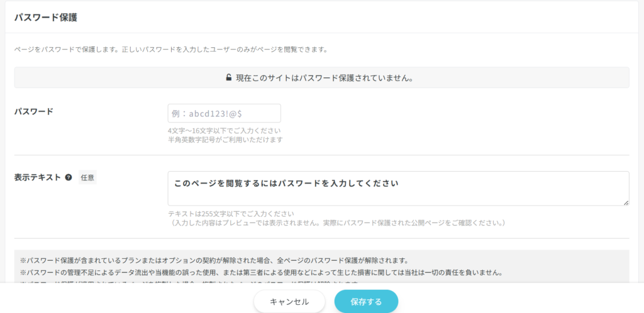The width and height of the screenshot is (644, 313).
Task: Click the 4文字〜16文字以下 password hint text
Action: tap(224, 131)
